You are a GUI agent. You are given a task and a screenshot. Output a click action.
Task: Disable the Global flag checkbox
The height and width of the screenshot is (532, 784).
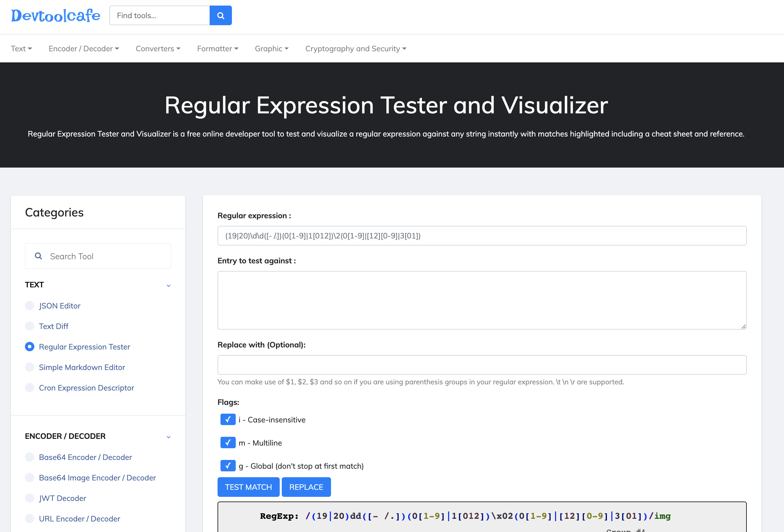coord(228,465)
